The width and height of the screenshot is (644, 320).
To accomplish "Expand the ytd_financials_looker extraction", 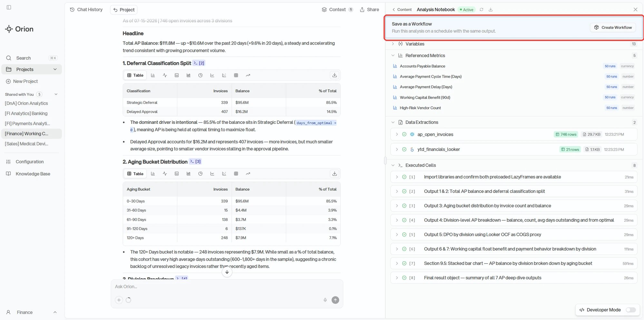I will pos(397,149).
